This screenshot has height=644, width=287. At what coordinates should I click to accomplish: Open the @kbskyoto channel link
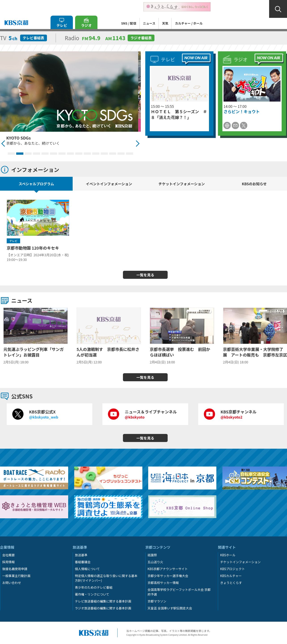(x=135, y=417)
